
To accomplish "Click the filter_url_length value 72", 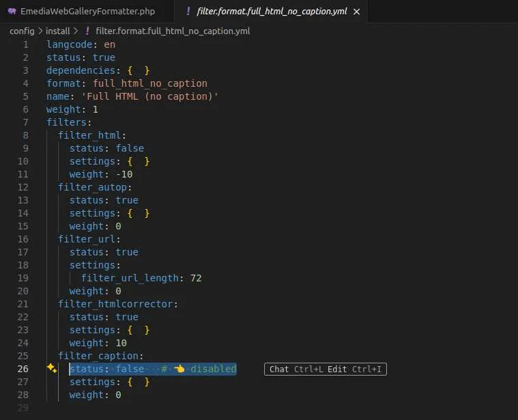I will point(195,278).
